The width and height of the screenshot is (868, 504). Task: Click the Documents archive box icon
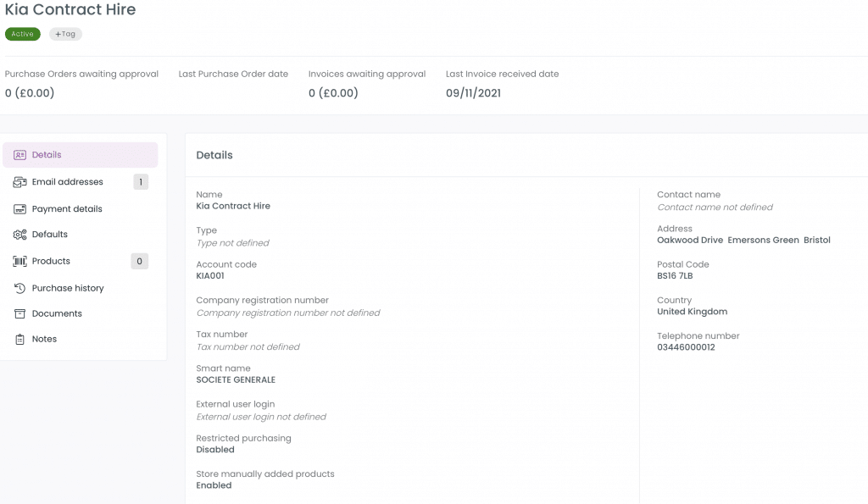pyautogui.click(x=20, y=313)
